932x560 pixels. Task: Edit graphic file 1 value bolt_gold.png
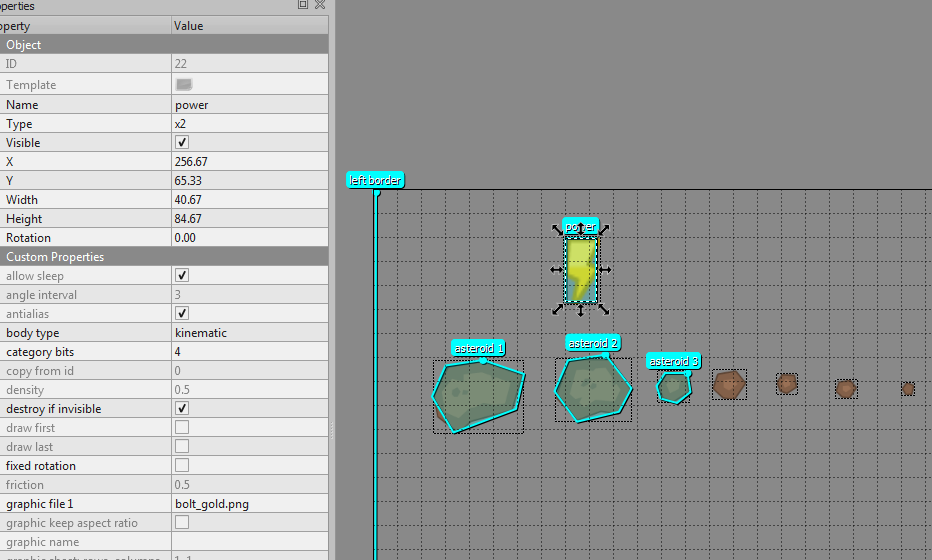[250, 504]
